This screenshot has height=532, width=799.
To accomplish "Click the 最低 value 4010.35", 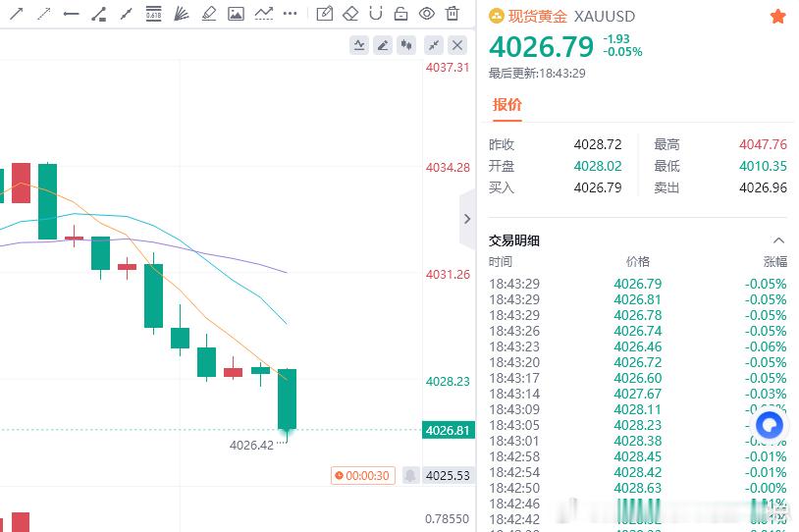I will point(763,166).
